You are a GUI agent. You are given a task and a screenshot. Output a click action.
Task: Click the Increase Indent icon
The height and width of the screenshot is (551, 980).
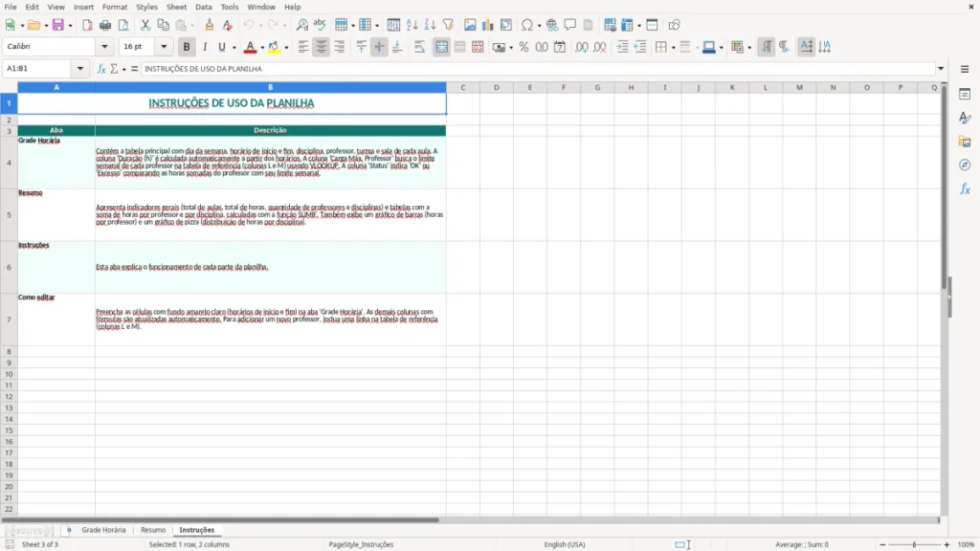(x=622, y=47)
